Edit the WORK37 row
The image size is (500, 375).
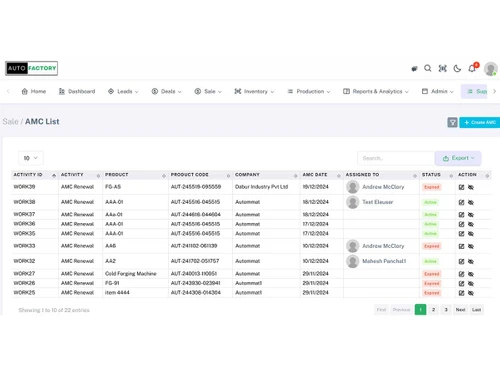[x=461, y=215]
